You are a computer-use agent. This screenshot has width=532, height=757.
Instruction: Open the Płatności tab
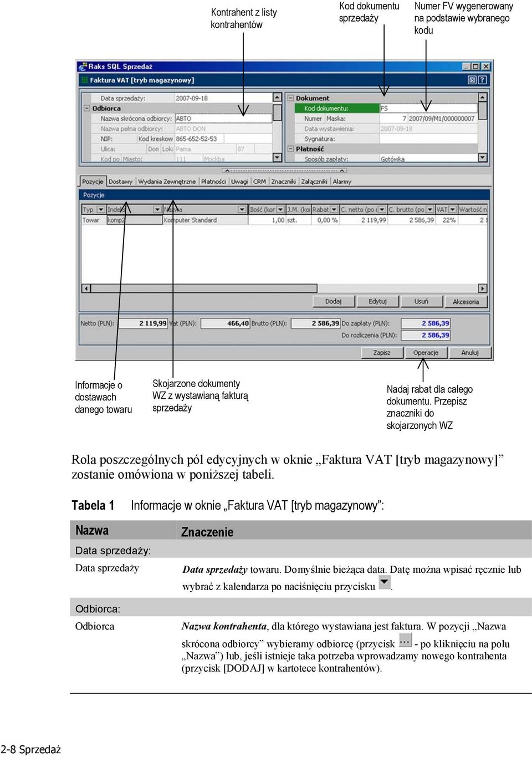point(213,181)
